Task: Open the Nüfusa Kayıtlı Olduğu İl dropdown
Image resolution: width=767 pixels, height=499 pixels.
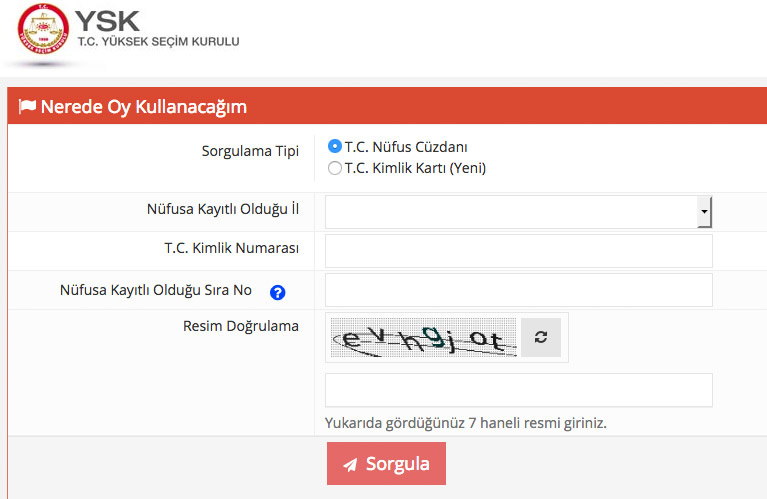Action: 511,212
